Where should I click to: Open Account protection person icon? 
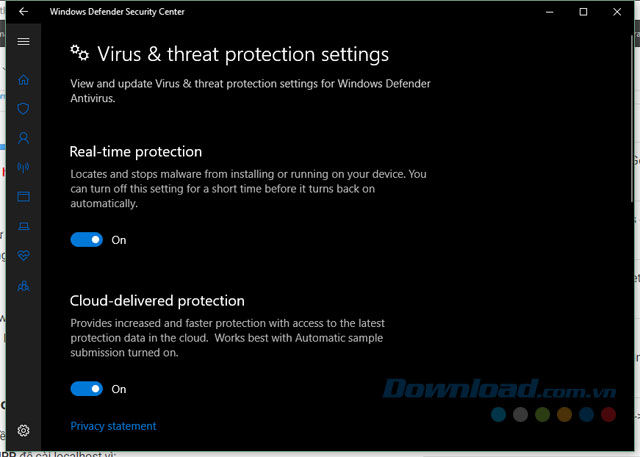coord(24,138)
